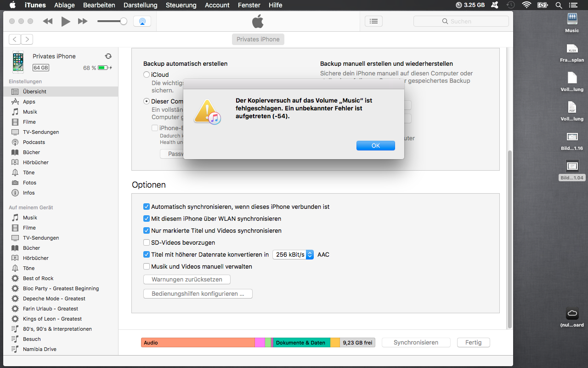Toggle the iPhone backup encryption checkbox

pyautogui.click(x=155, y=128)
